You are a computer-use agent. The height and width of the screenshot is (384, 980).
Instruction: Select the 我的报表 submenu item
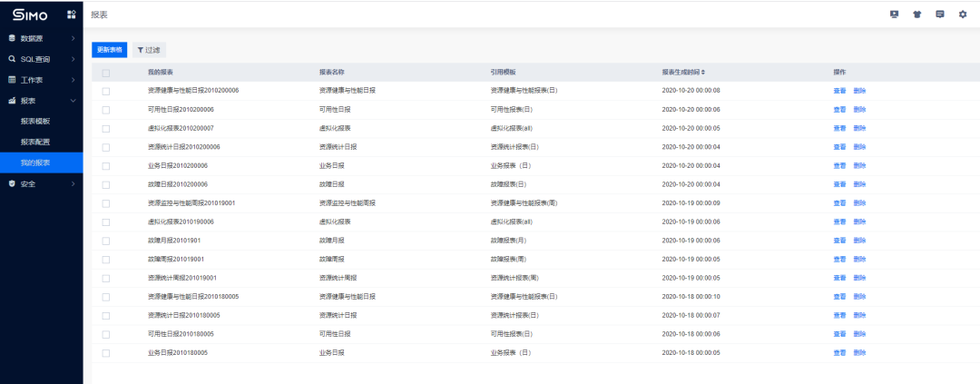click(x=41, y=162)
